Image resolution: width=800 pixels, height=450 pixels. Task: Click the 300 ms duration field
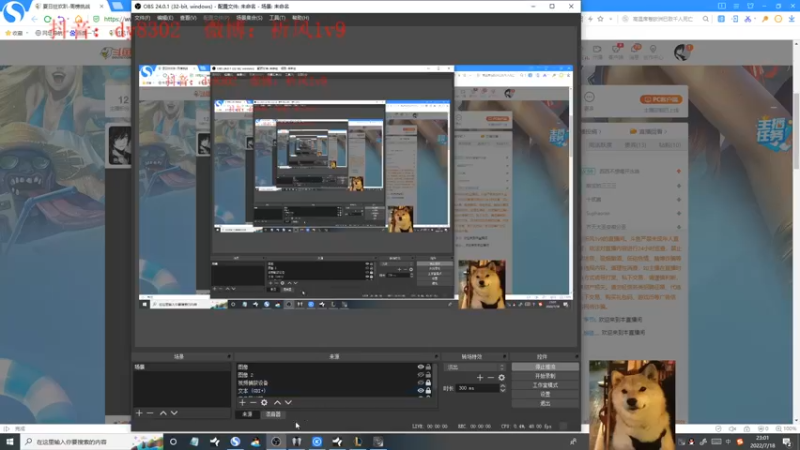pyautogui.click(x=478, y=388)
